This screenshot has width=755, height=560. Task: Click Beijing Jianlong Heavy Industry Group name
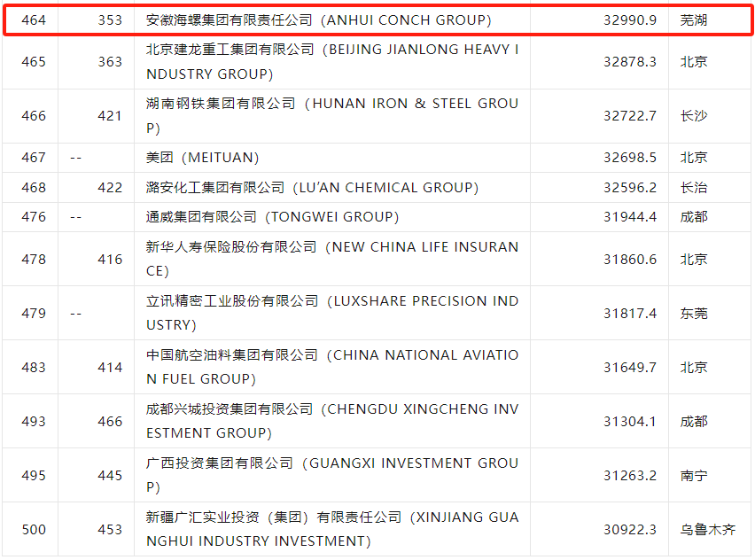tap(332, 62)
